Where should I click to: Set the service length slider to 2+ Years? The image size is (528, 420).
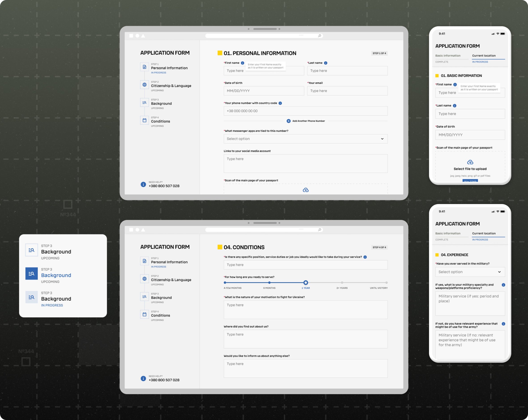pyautogui.click(x=342, y=283)
